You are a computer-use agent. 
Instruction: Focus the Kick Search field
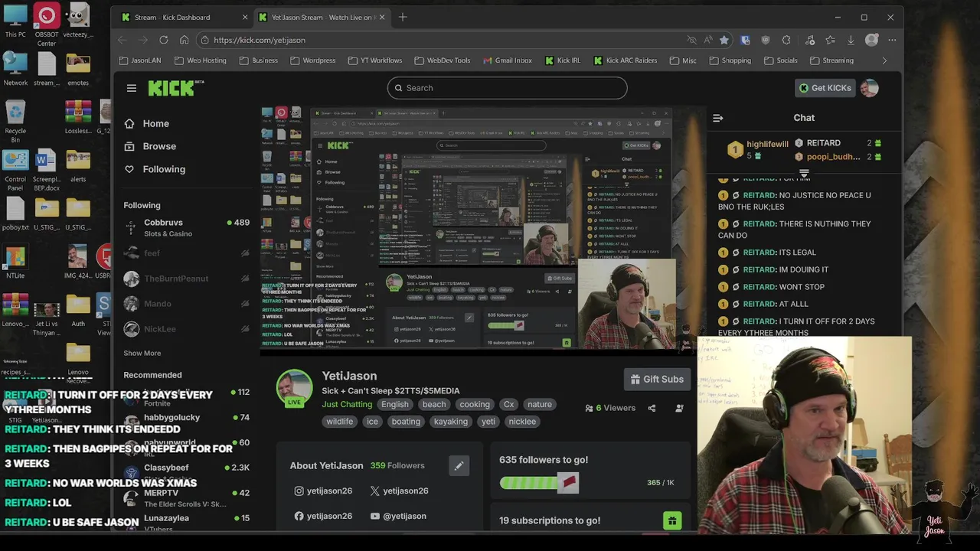(507, 88)
